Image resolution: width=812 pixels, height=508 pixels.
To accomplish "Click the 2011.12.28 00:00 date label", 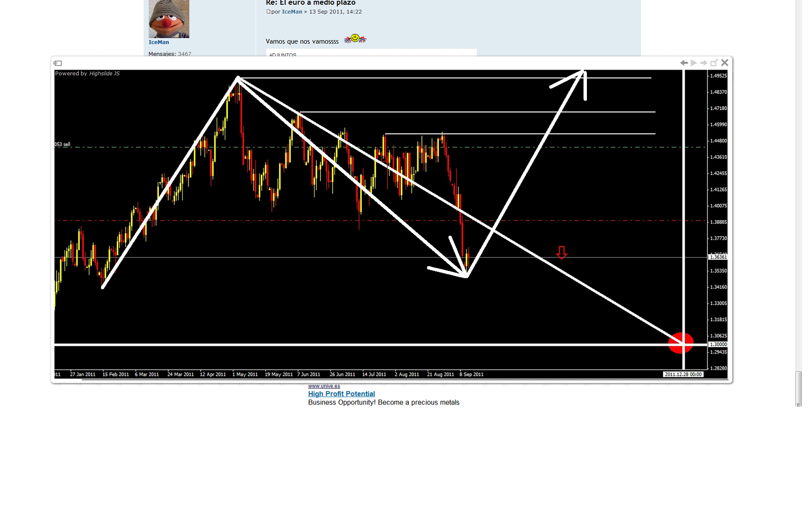I will pos(683,374).
